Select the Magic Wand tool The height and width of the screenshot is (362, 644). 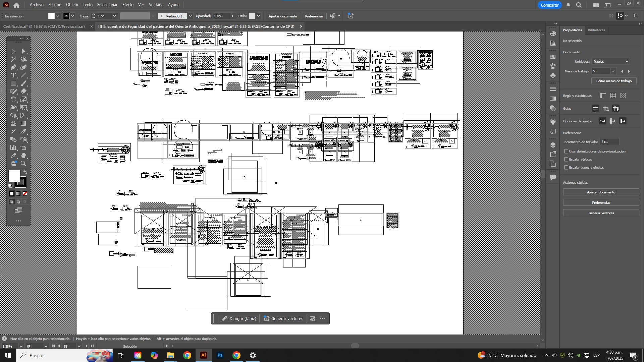(x=13, y=59)
